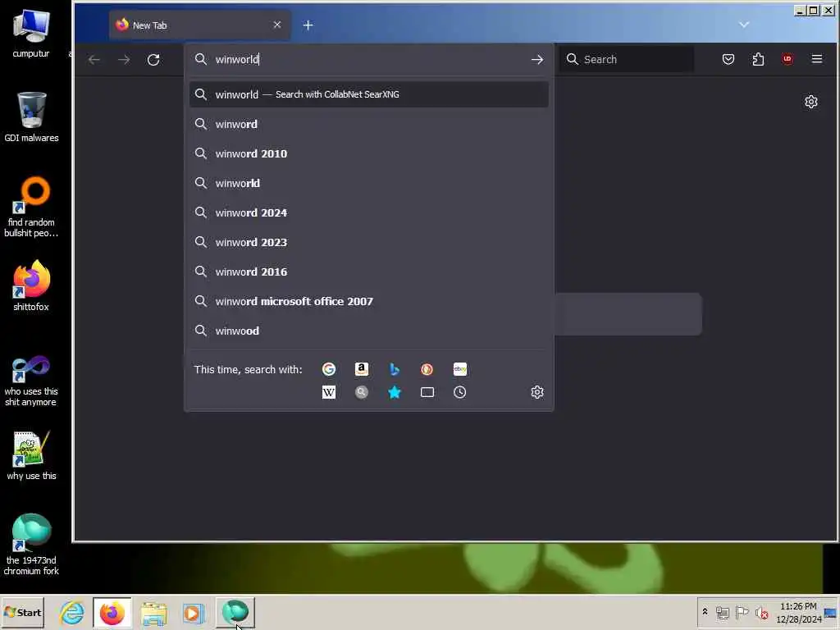Image resolution: width=840 pixels, height=630 pixels.
Task: Launch Internet Explorer from the taskbar
Action: coord(72,612)
